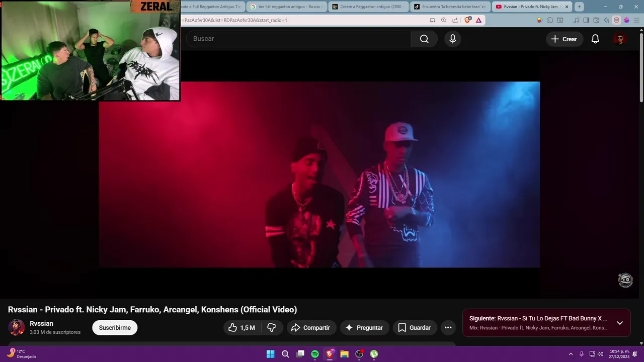Click the Siguiente: Rvssian - Si Tu Lo Dejas text
Viewport: 644px width, 362px height.
(x=538, y=318)
